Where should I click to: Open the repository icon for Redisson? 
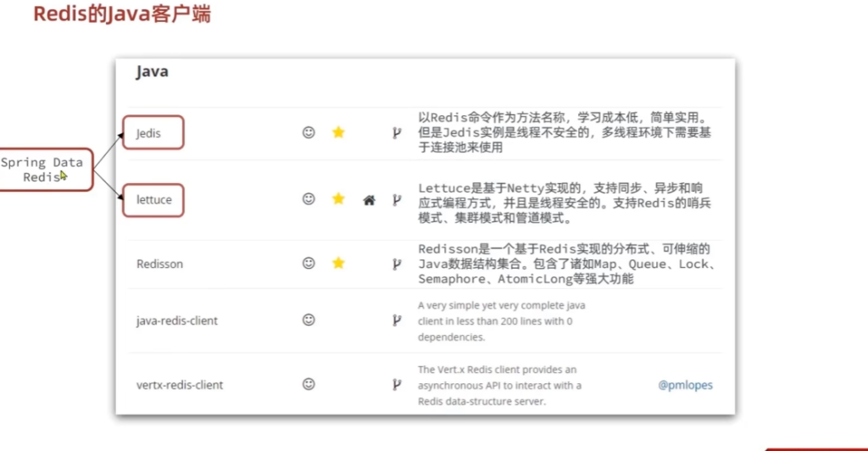pos(396,264)
